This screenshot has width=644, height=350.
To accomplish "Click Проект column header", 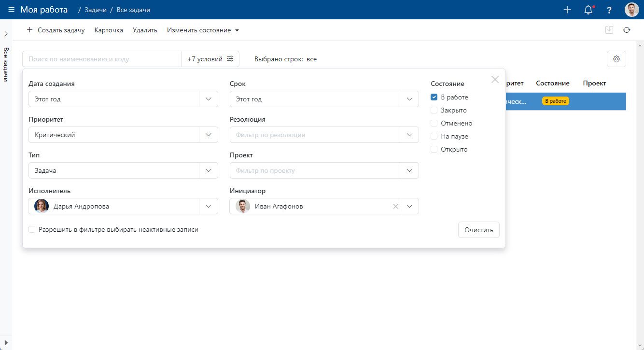I will pos(594,83).
